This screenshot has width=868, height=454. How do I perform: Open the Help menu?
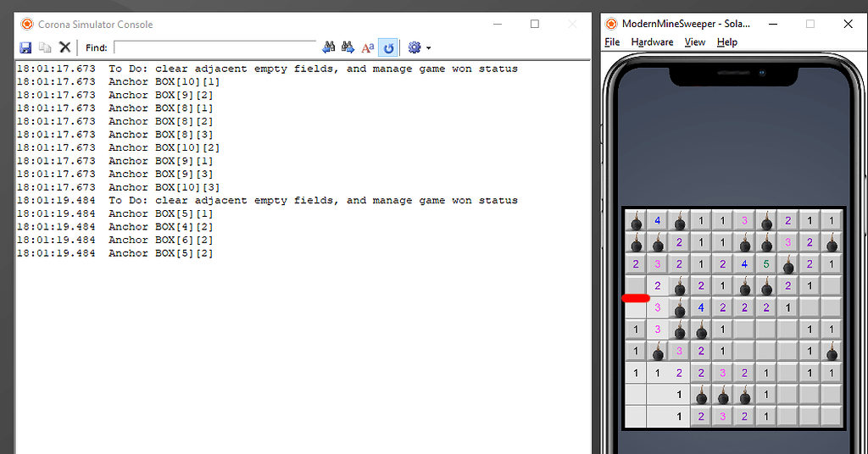pos(726,42)
